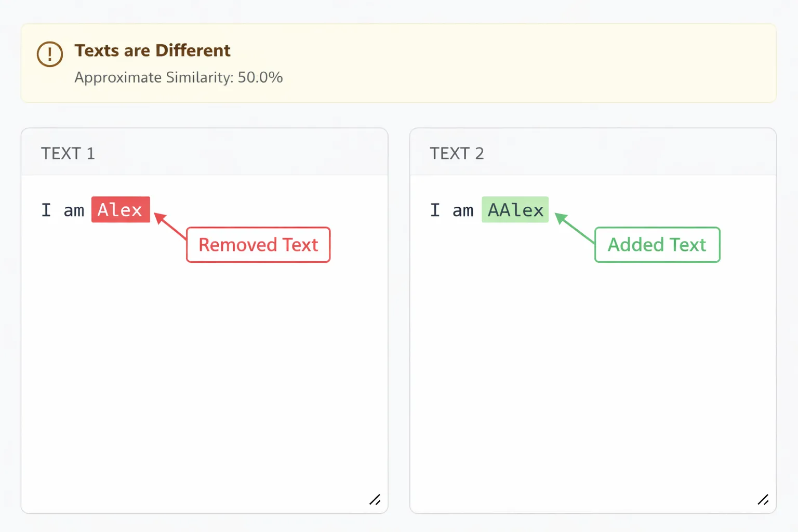Viewport: 798px width, 532px height.
Task: Click the warning exclamation icon
Action: 50,54
